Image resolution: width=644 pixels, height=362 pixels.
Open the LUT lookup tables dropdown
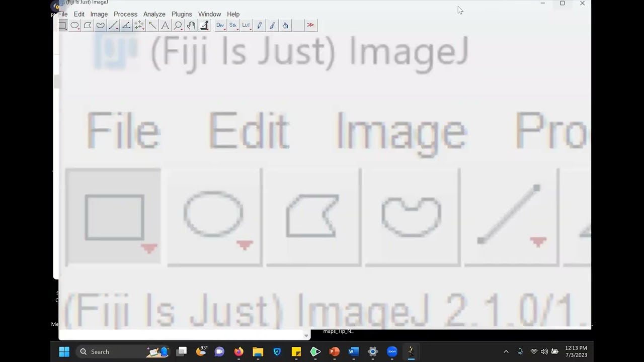click(247, 25)
